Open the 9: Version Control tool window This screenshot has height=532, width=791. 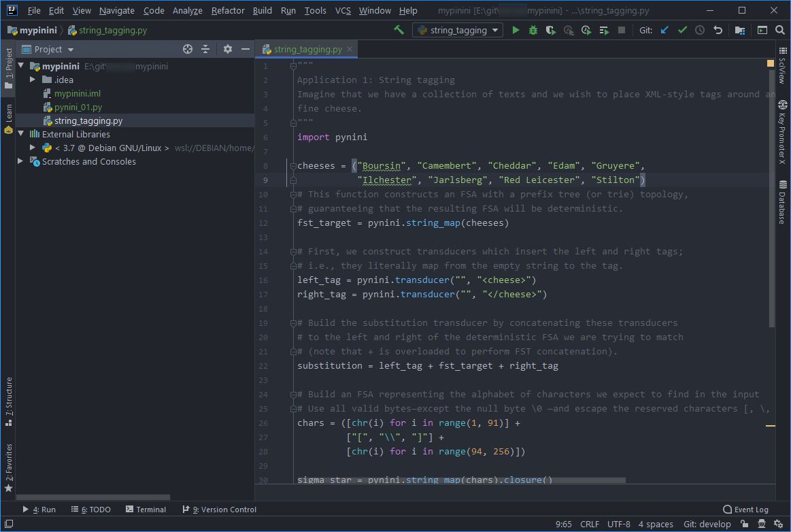219,510
